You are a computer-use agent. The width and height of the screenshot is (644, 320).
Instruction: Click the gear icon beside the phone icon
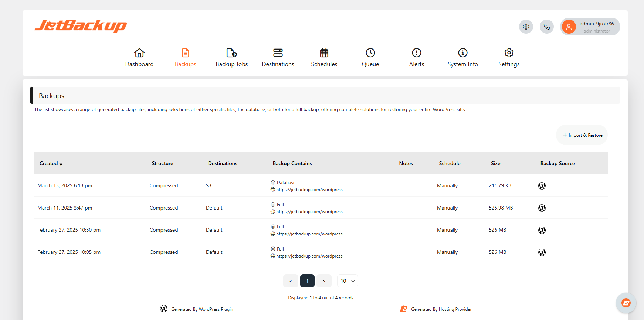[526, 27]
